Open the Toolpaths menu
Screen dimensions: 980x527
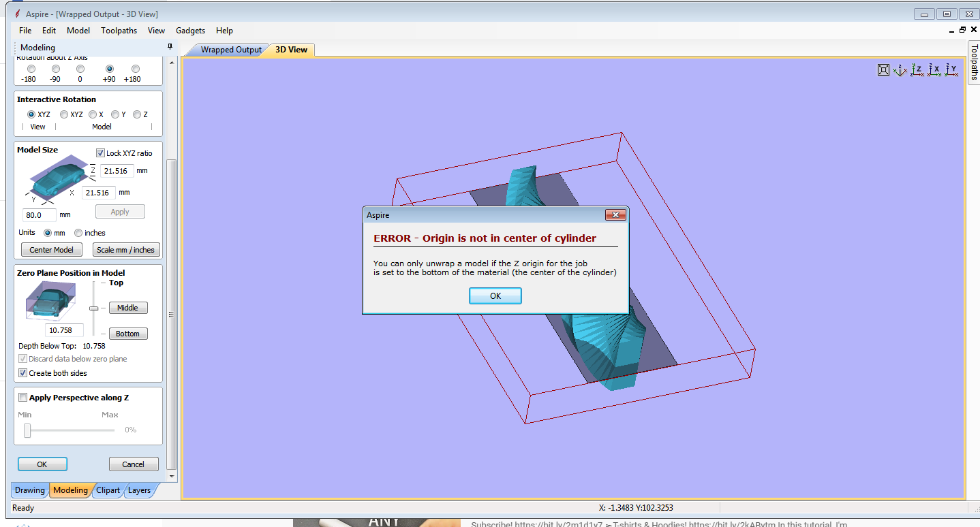tap(119, 31)
